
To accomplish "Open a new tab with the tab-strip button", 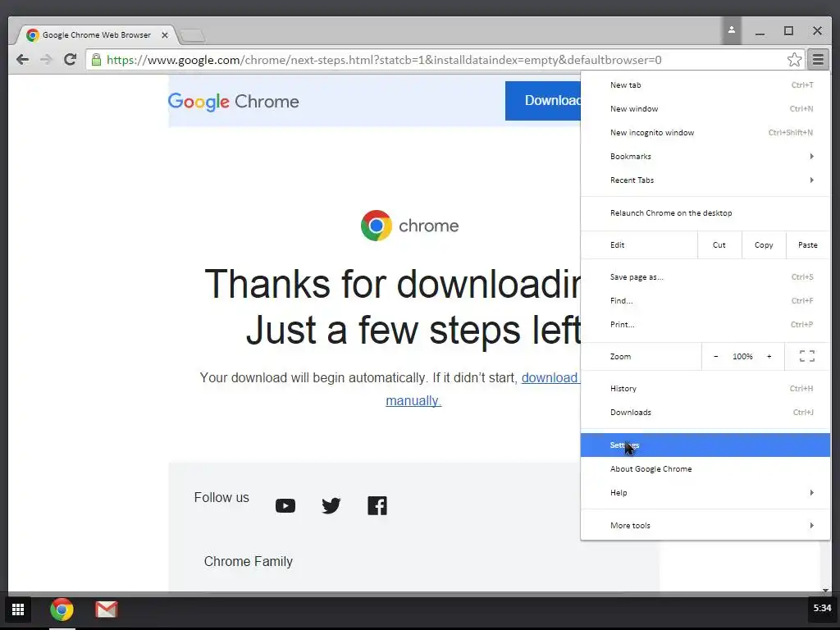I will [x=192, y=36].
